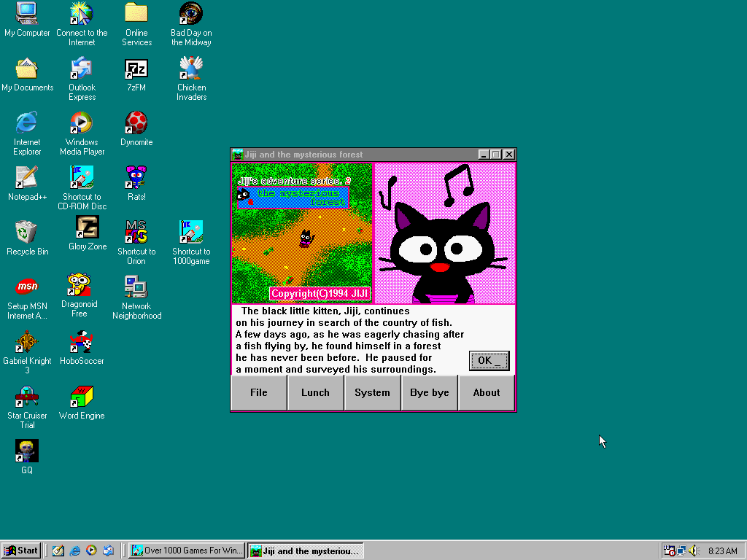Open the Word Engine cube icon
Screen dimensions: 747x560
pos(82,397)
